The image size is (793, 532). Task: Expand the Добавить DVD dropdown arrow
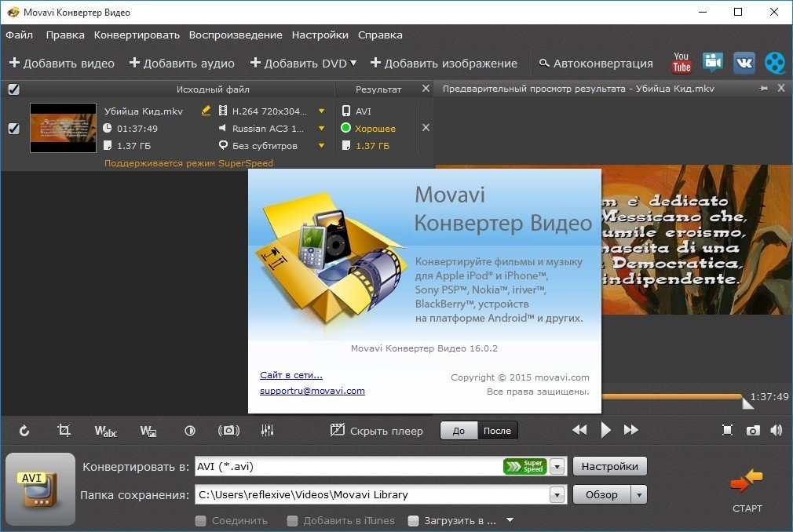353,63
